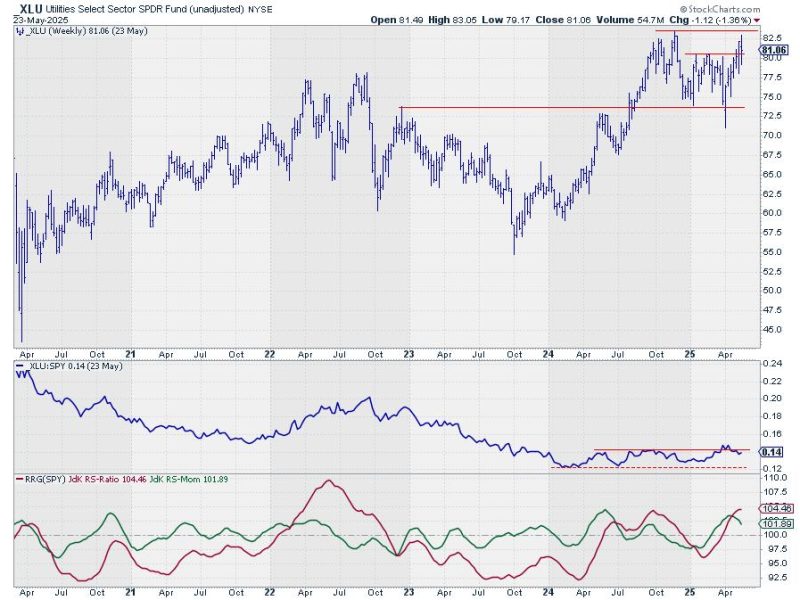Viewport: 800px width, 600px height.
Task: Select the '_XLU:SPY 0.14 (23 May)' legend
Action: pyautogui.click(x=74, y=366)
